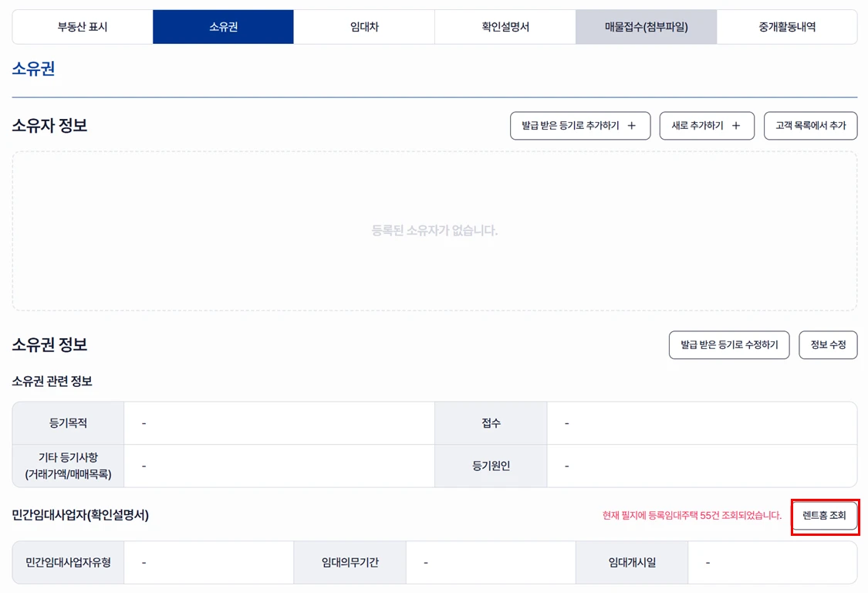
Task: Click the plus icon in 새로 추가하기
Action: coord(736,126)
